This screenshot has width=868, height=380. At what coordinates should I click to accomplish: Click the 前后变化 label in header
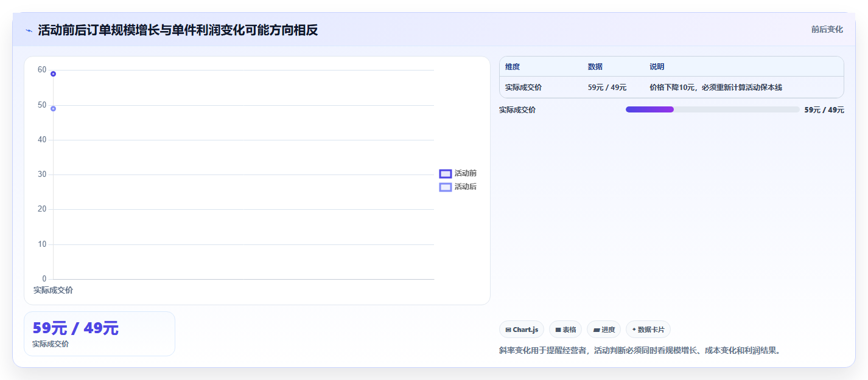827,29
